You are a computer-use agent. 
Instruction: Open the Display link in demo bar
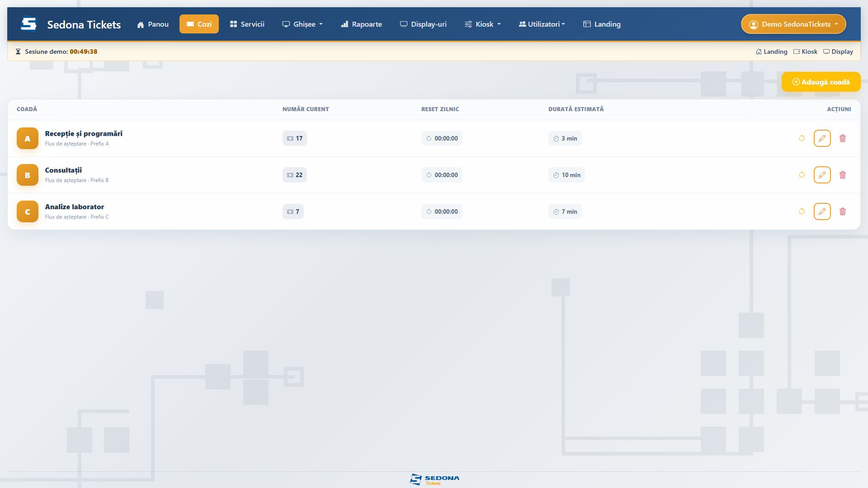click(x=838, y=52)
